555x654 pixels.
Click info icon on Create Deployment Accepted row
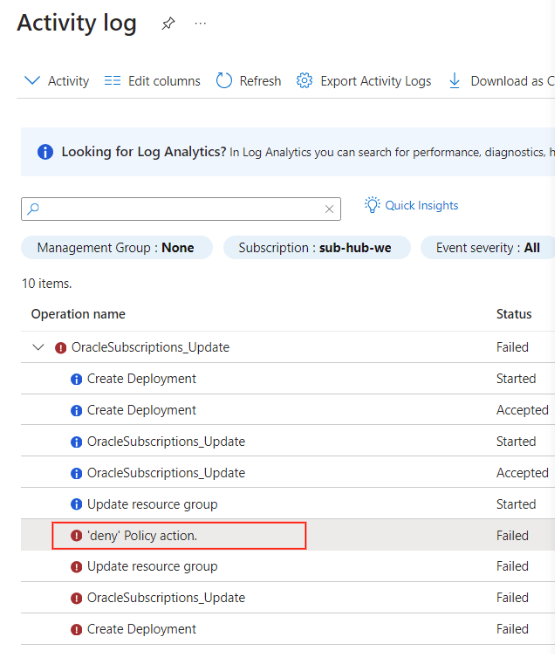pyautogui.click(x=76, y=410)
